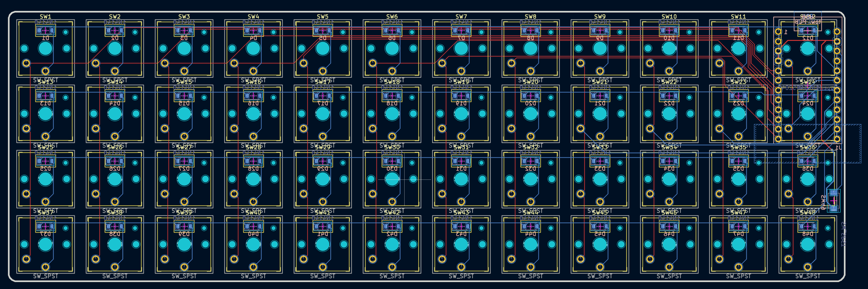This screenshot has height=289, width=868.
Task: Select the center hole of switch SW27
Action: pyautogui.click(x=184, y=179)
